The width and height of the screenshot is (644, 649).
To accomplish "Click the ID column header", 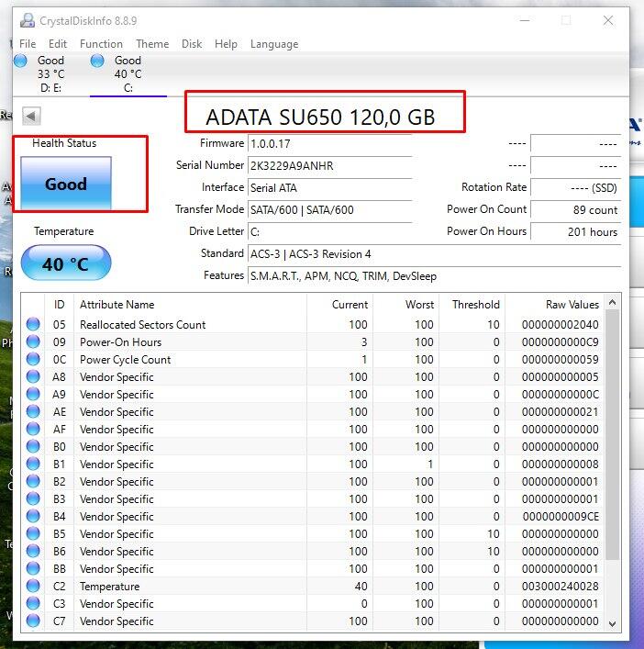I will point(59,305).
